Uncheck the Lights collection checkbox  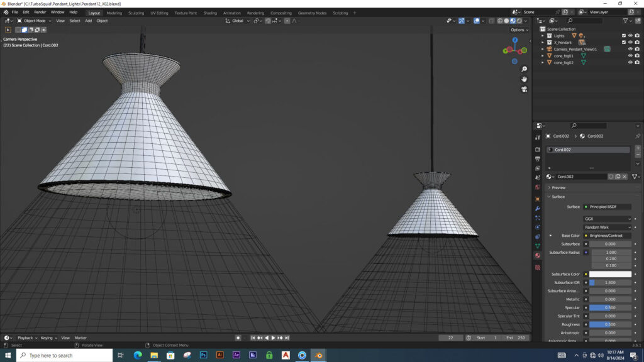(624, 36)
